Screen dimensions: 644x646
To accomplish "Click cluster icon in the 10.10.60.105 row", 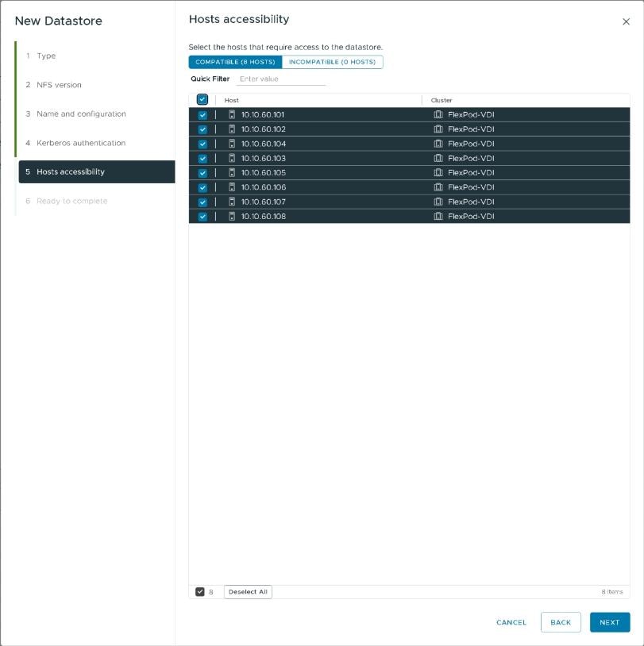I will pyautogui.click(x=438, y=173).
